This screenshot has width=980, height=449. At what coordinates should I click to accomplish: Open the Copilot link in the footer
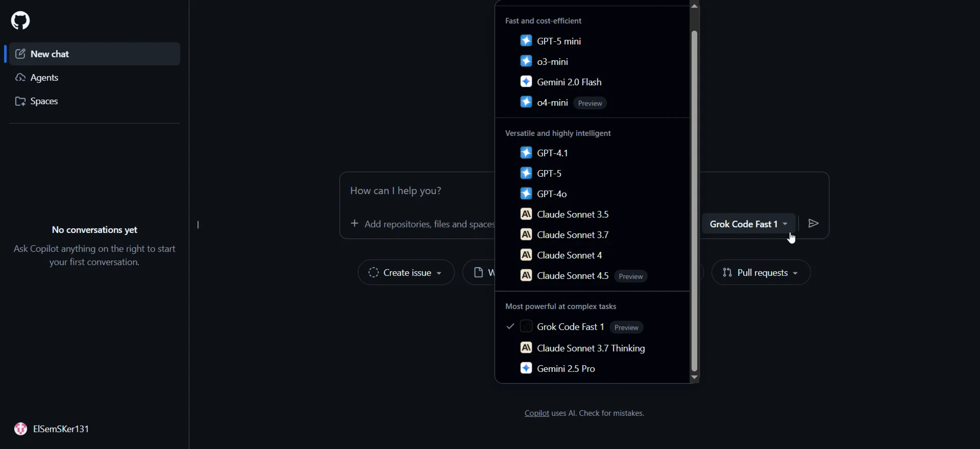click(536, 413)
